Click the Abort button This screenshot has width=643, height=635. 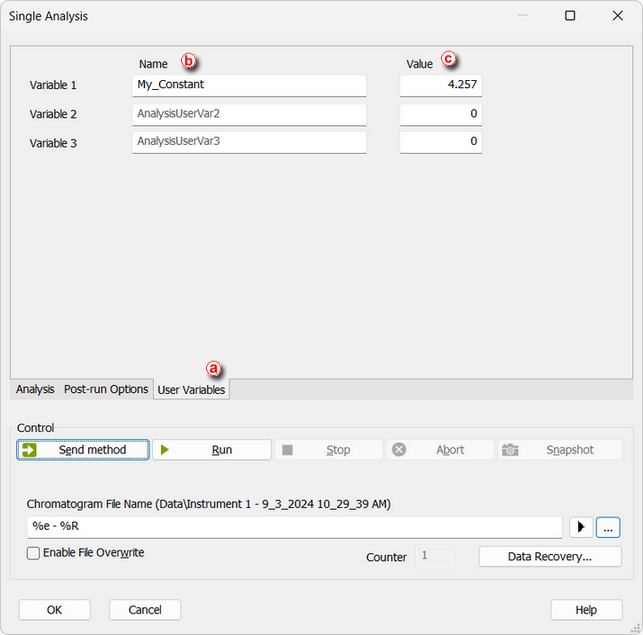point(440,450)
